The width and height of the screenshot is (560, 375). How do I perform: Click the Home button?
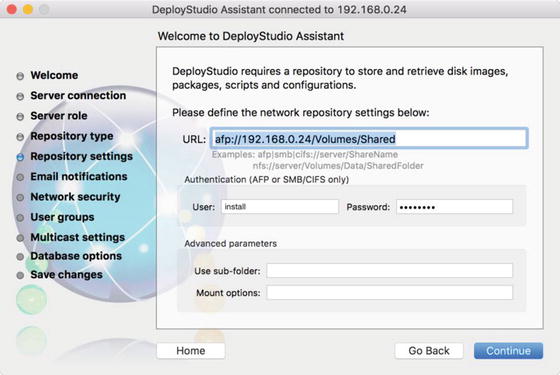191,351
